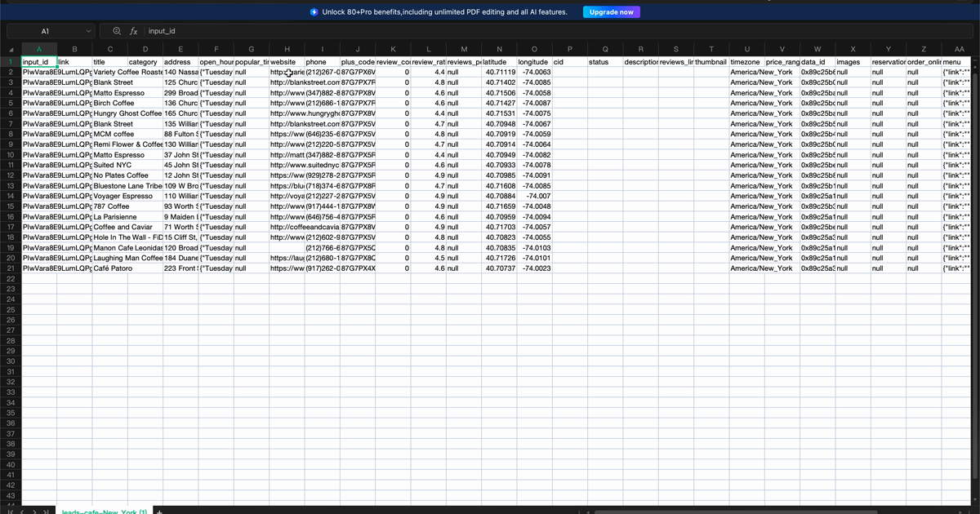Select the 'latitude' header cell
Screen dimensions: 980x514
click(500, 62)
